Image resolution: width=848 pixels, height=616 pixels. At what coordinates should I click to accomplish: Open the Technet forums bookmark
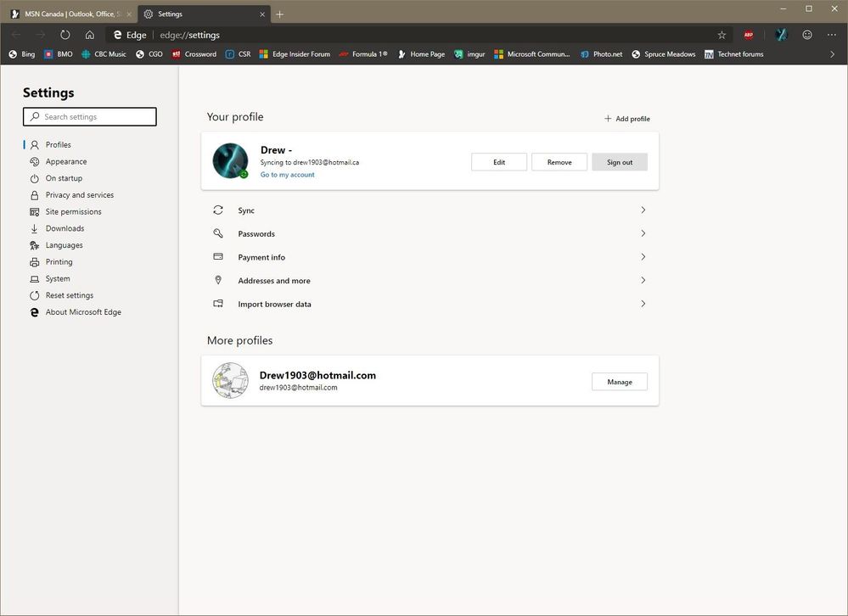click(734, 54)
